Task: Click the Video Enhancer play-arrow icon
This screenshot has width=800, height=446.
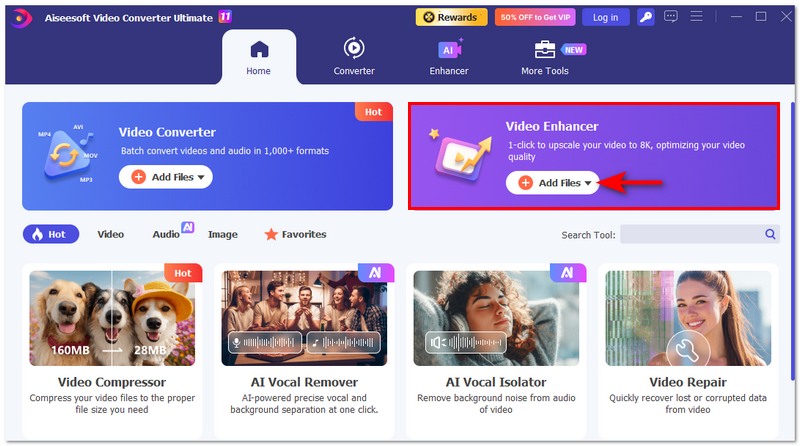Action: pyautogui.click(x=461, y=156)
